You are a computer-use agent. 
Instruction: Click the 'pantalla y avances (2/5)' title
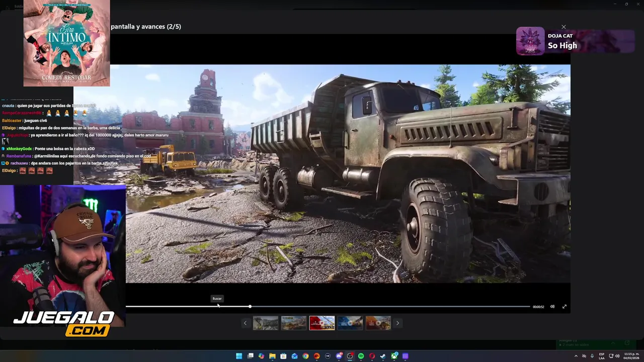pyautogui.click(x=146, y=27)
